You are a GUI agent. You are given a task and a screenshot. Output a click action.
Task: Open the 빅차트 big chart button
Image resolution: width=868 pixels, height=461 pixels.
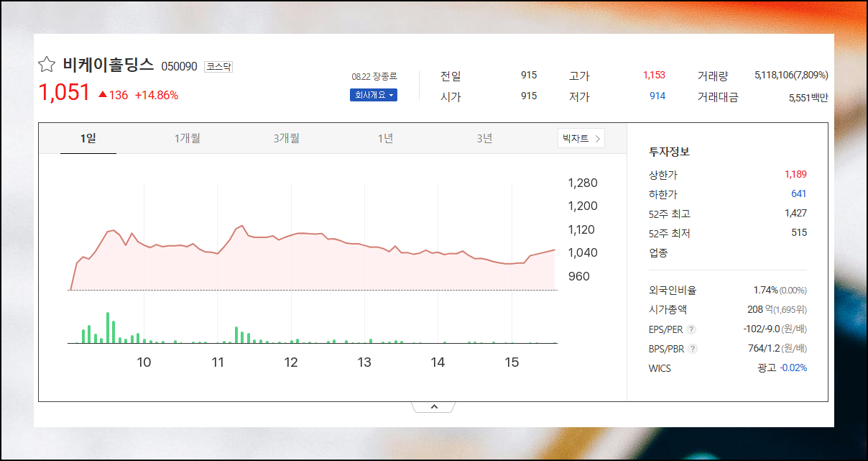pos(581,138)
